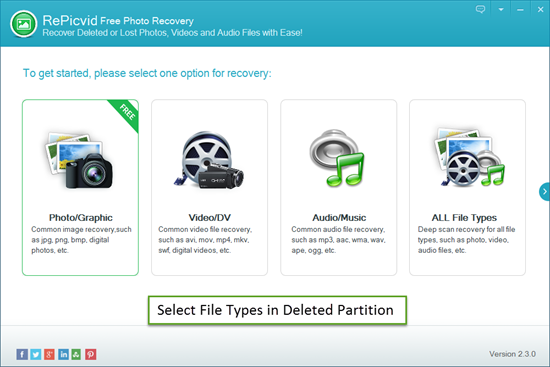Click the RePicvid Free Photo Recovery title
Image resolution: width=550 pixels, height=367 pixels.
click(x=118, y=21)
